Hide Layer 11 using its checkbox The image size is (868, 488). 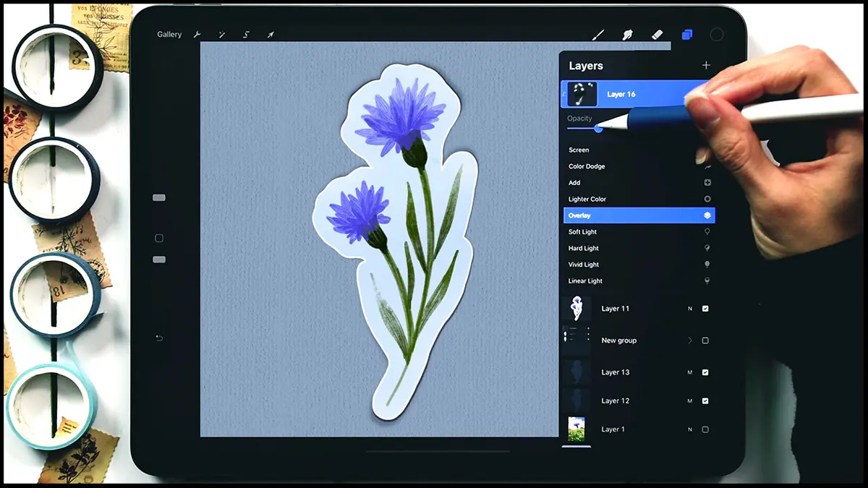click(x=705, y=309)
